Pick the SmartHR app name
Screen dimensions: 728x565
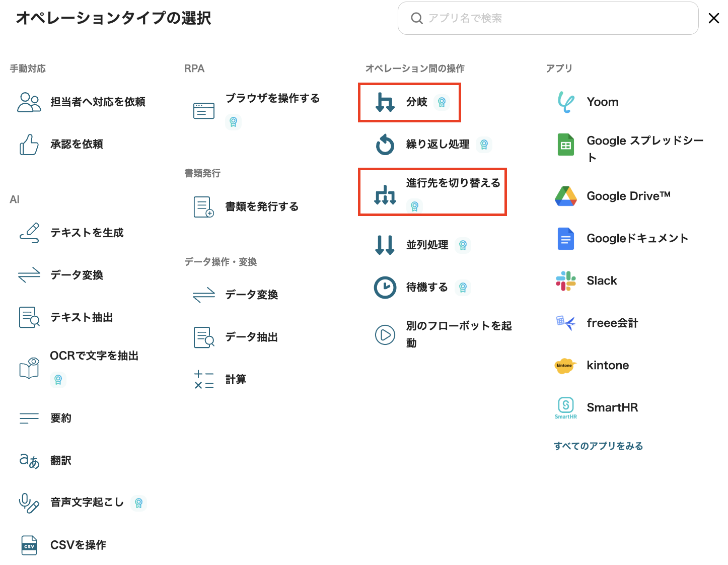pyautogui.click(x=613, y=408)
